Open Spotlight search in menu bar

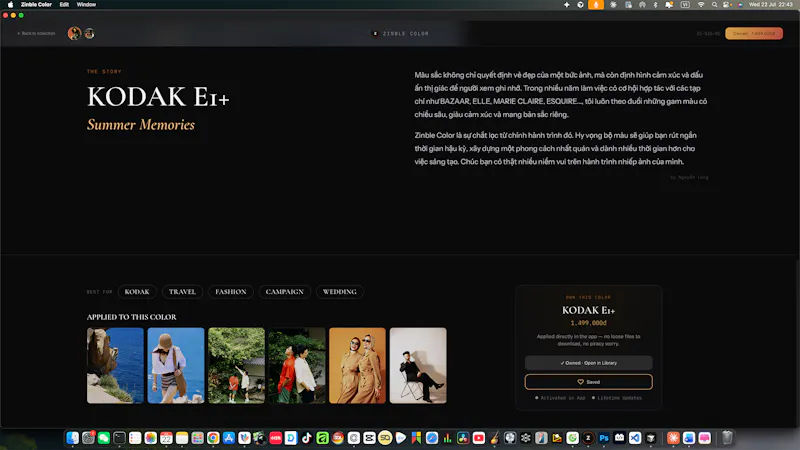(714, 5)
